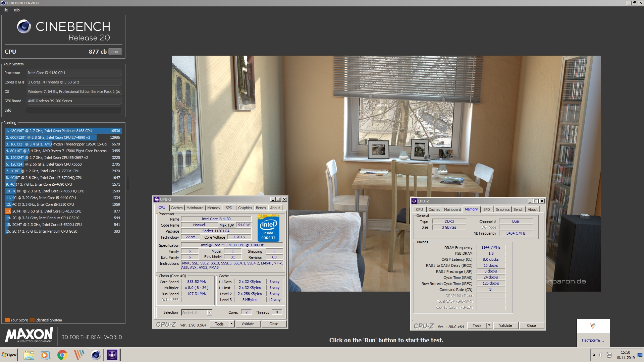Click the Identical System legend swatch

32,320
